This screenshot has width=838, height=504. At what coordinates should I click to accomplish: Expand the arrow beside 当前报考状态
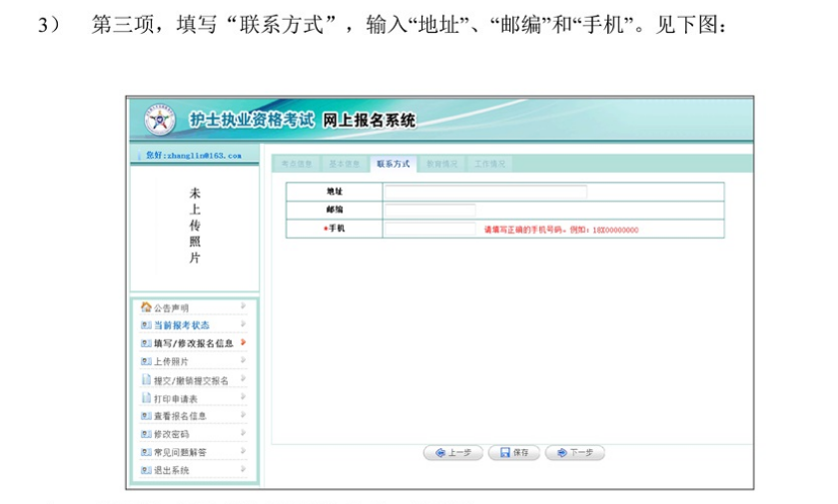click(x=243, y=325)
